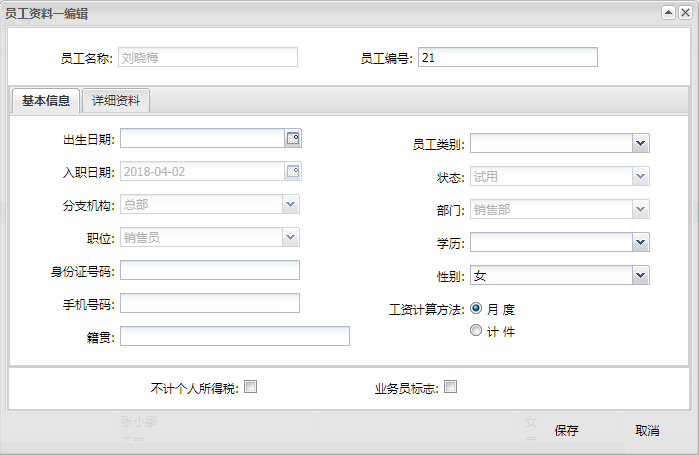Click the 保存 button
The height and width of the screenshot is (455, 699).
pos(566,430)
